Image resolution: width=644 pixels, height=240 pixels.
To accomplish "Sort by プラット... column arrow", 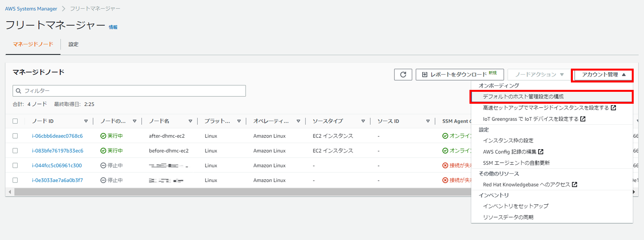I will 239,121.
